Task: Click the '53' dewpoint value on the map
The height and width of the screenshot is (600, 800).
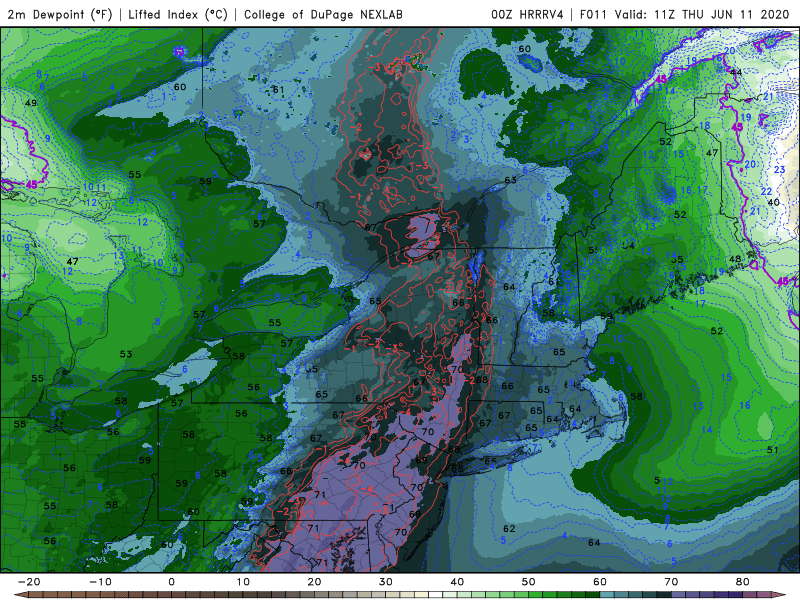Action: click(126, 354)
